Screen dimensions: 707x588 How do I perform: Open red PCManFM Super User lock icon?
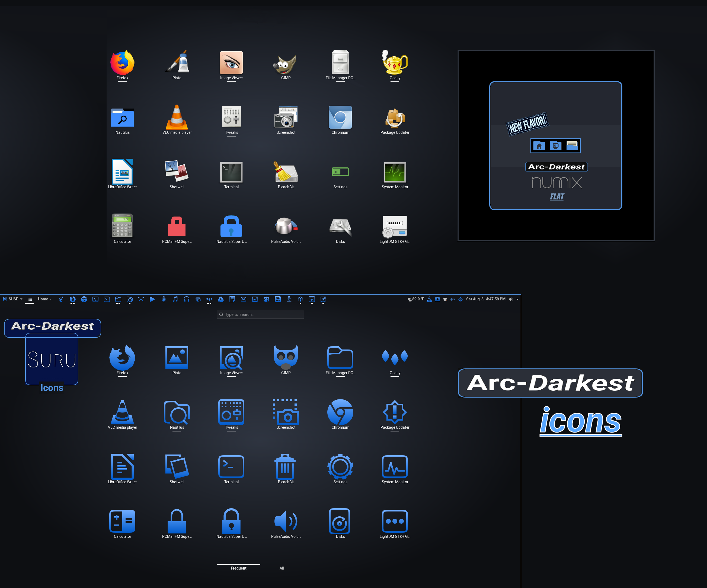(x=177, y=226)
